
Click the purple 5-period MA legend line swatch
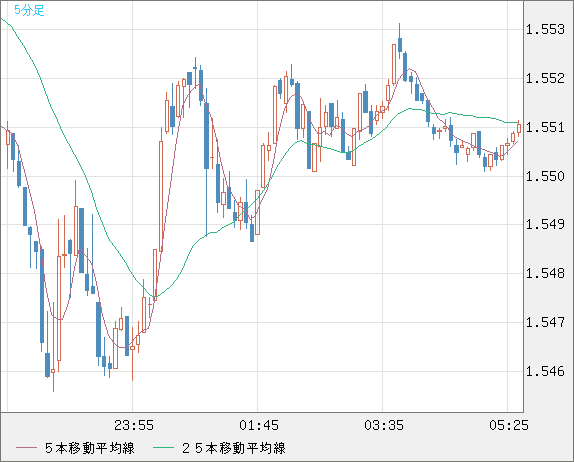click(26, 448)
